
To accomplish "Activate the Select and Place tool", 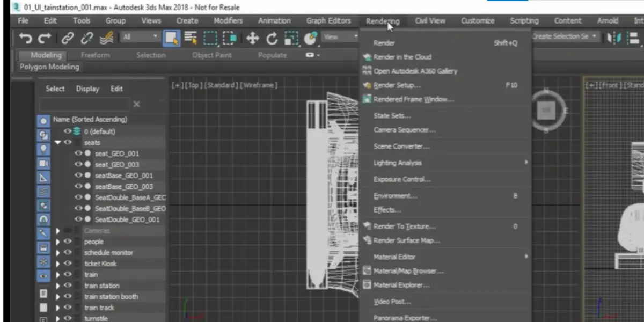I will coord(310,38).
